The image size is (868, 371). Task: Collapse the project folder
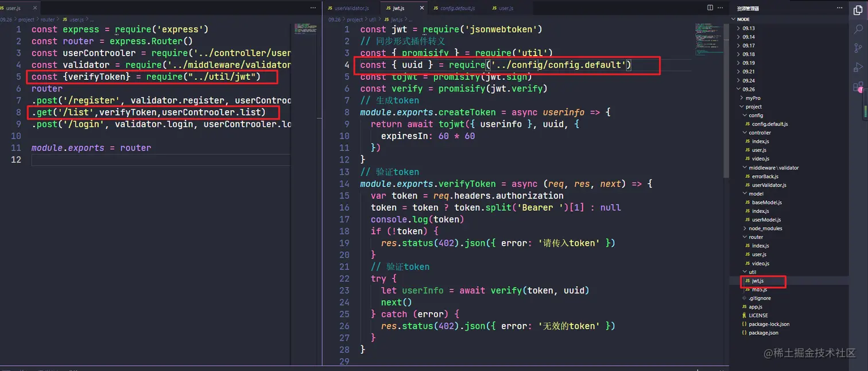753,107
